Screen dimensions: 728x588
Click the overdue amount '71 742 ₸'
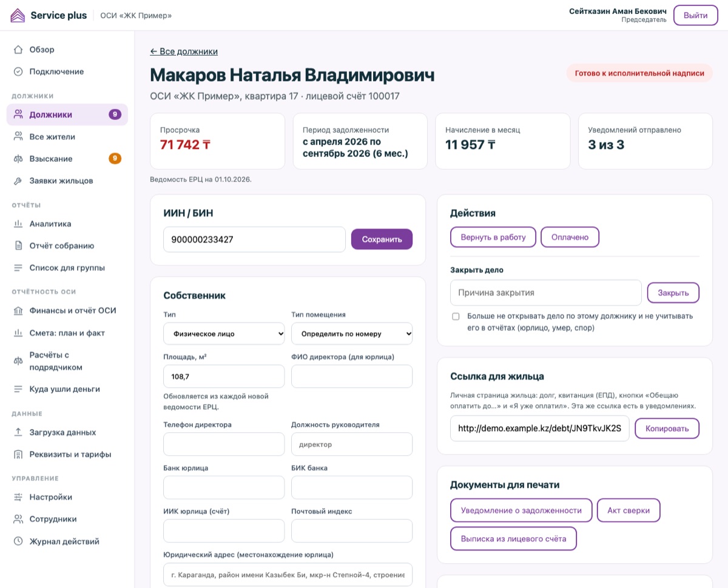point(185,145)
